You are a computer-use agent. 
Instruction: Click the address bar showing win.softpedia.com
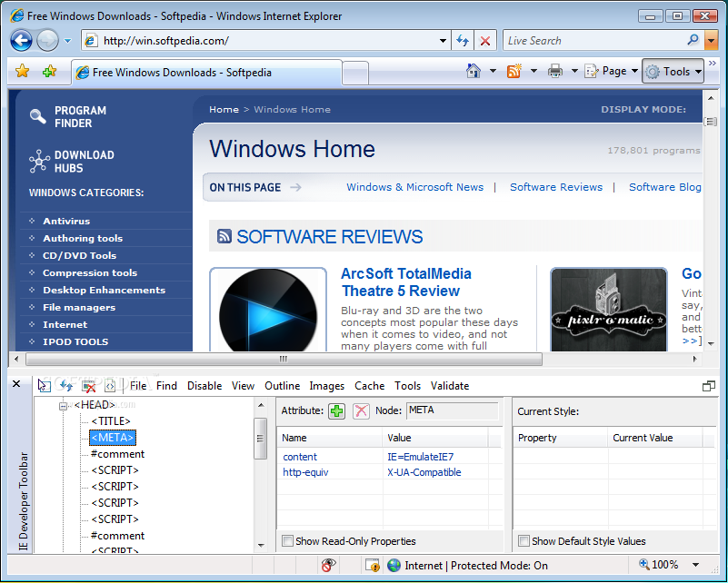tap(259, 40)
